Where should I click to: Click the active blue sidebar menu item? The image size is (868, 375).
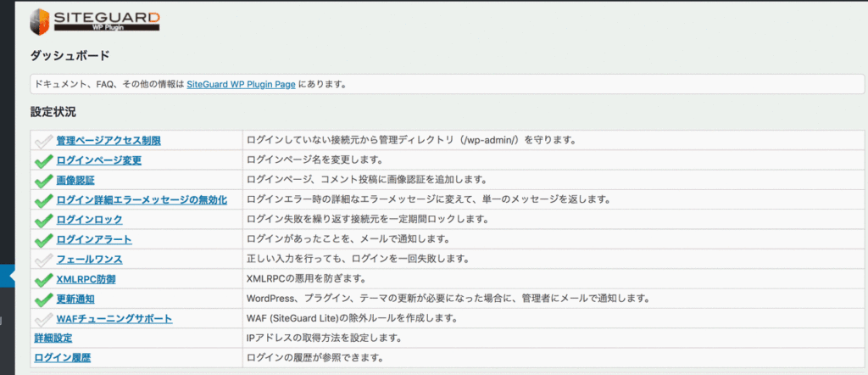(x=7, y=276)
